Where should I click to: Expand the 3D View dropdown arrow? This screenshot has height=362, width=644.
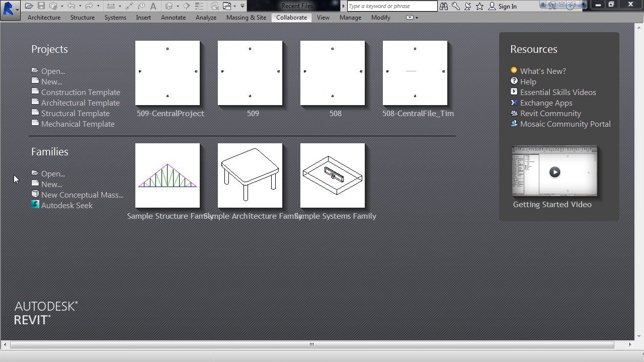pyautogui.click(x=178, y=6)
